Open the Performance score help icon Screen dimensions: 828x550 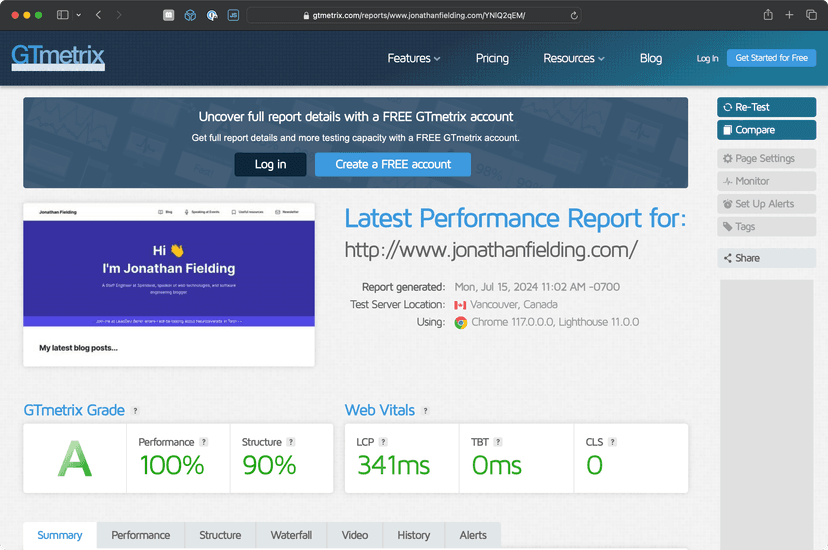[x=204, y=442]
